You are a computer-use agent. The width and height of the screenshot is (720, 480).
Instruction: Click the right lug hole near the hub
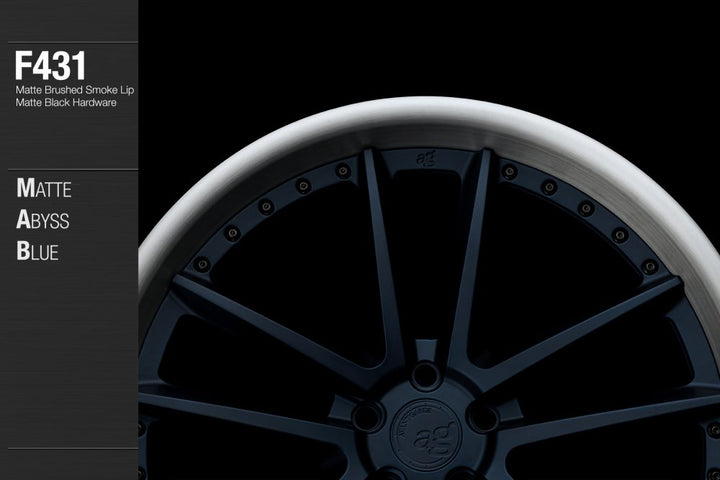(x=484, y=417)
